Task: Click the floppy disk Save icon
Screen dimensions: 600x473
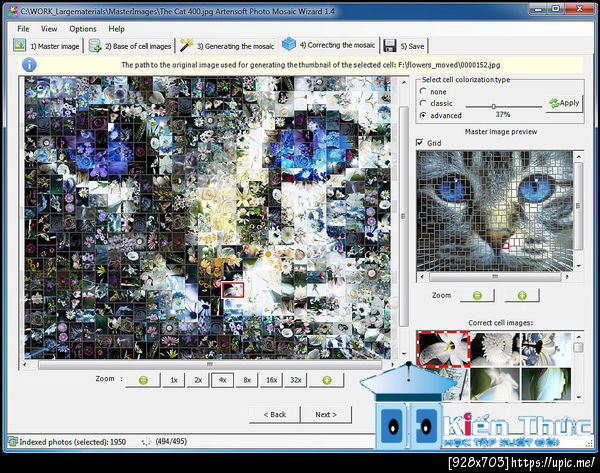Action: (390, 46)
